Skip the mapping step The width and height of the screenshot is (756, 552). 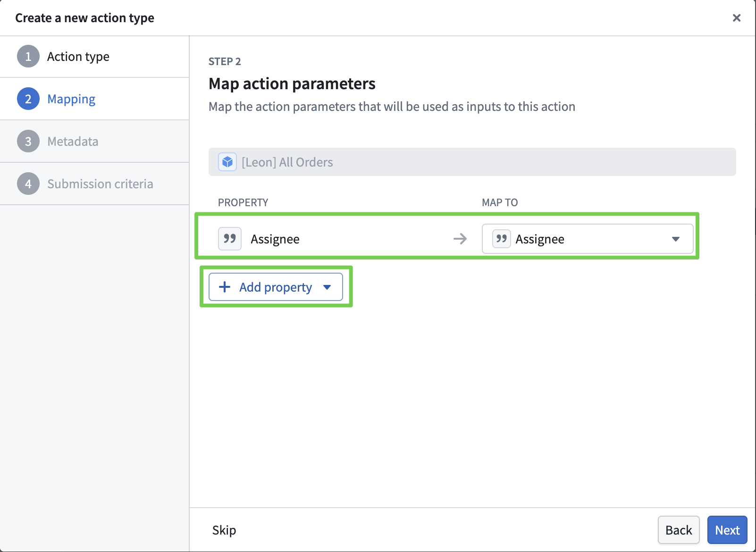pos(224,530)
